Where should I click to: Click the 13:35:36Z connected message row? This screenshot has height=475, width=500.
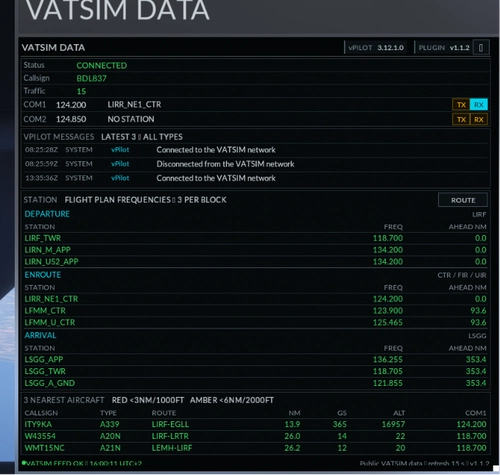(255, 178)
